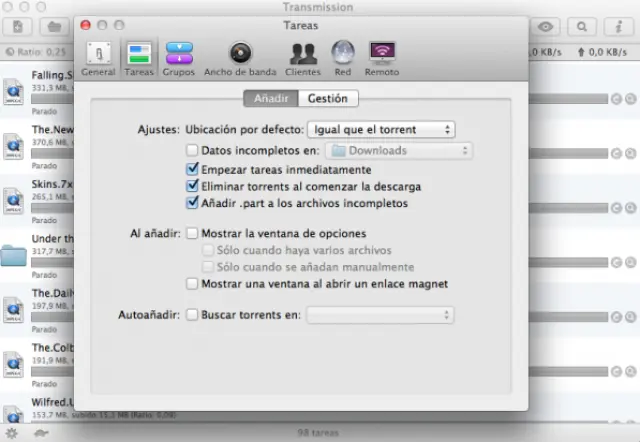Enable magnet link window checkbox
This screenshot has height=442, width=640.
click(193, 283)
